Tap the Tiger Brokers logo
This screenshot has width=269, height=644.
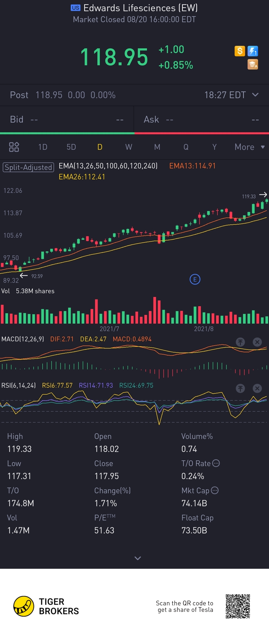(46, 606)
